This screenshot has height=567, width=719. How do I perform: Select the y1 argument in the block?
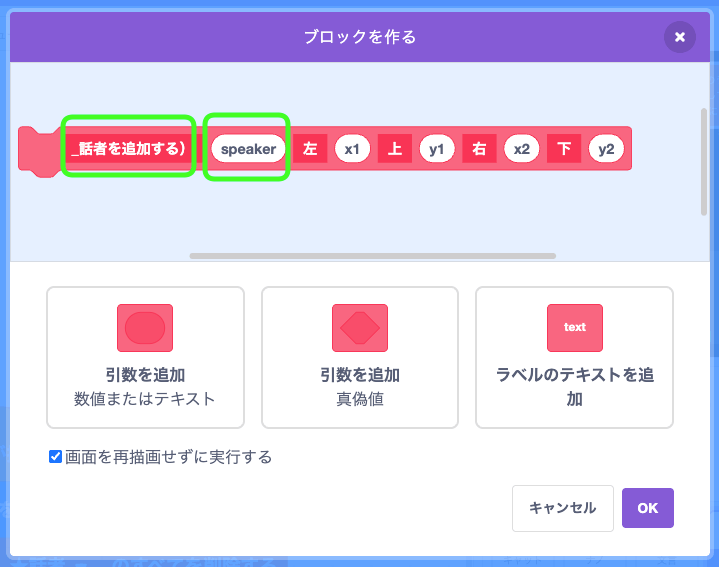(x=436, y=149)
